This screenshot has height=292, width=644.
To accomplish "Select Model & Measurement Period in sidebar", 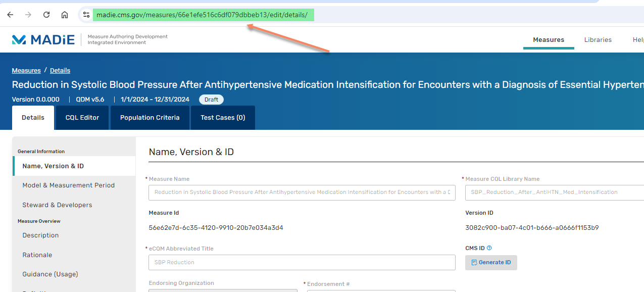I will coord(68,185).
